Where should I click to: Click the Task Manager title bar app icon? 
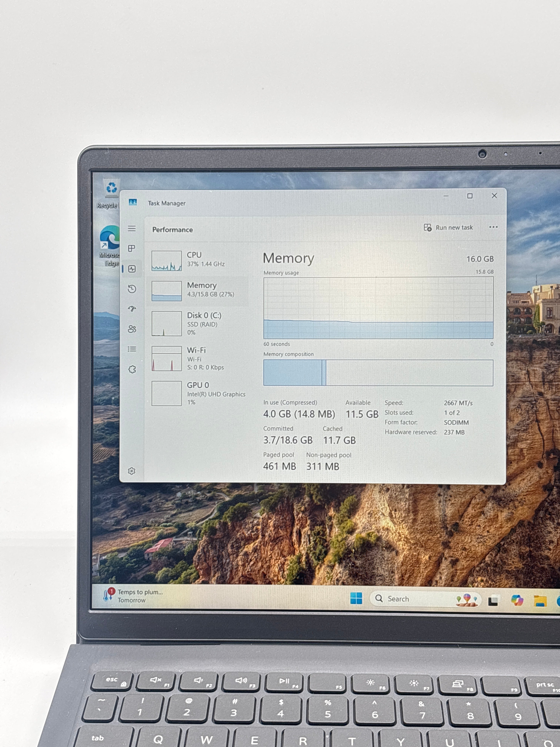[133, 202]
